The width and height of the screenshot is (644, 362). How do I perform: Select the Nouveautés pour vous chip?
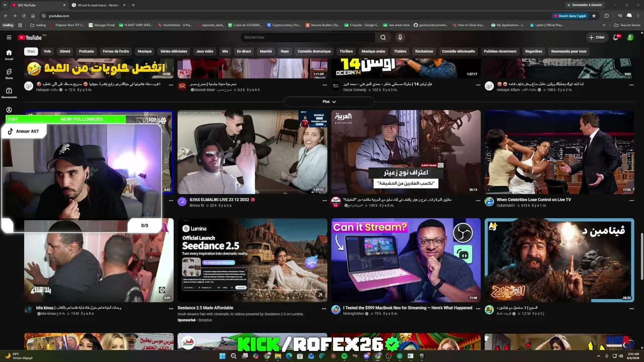[x=569, y=51]
